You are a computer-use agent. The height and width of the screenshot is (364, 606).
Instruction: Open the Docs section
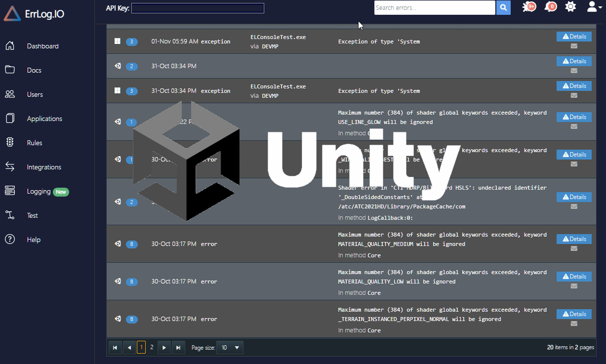pos(34,70)
